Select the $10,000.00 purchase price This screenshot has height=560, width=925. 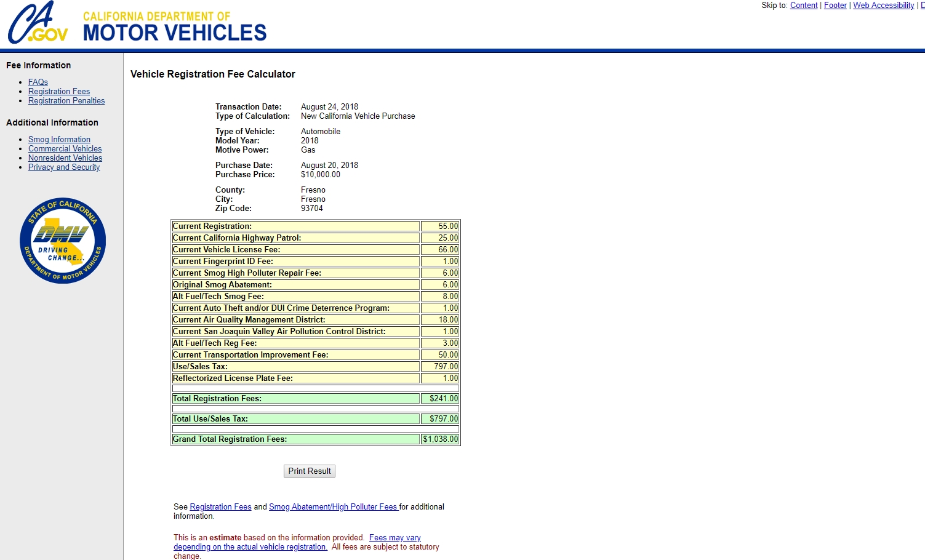pos(321,175)
